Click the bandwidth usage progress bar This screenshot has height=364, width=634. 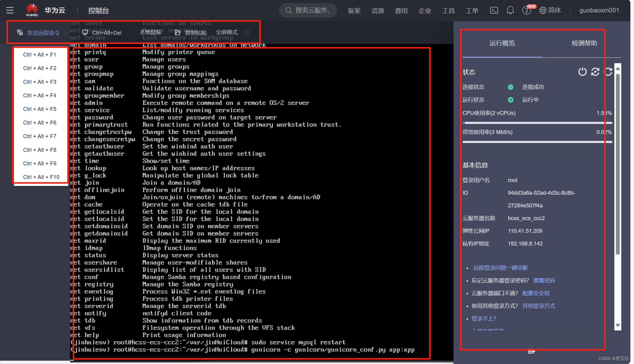point(537,142)
